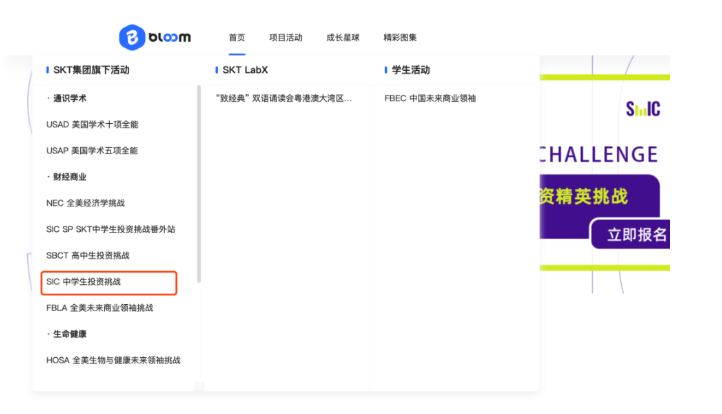Click the CHALLENGE banner image
The image size is (722, 414).
pyautogui.click(x=605, y=174)
